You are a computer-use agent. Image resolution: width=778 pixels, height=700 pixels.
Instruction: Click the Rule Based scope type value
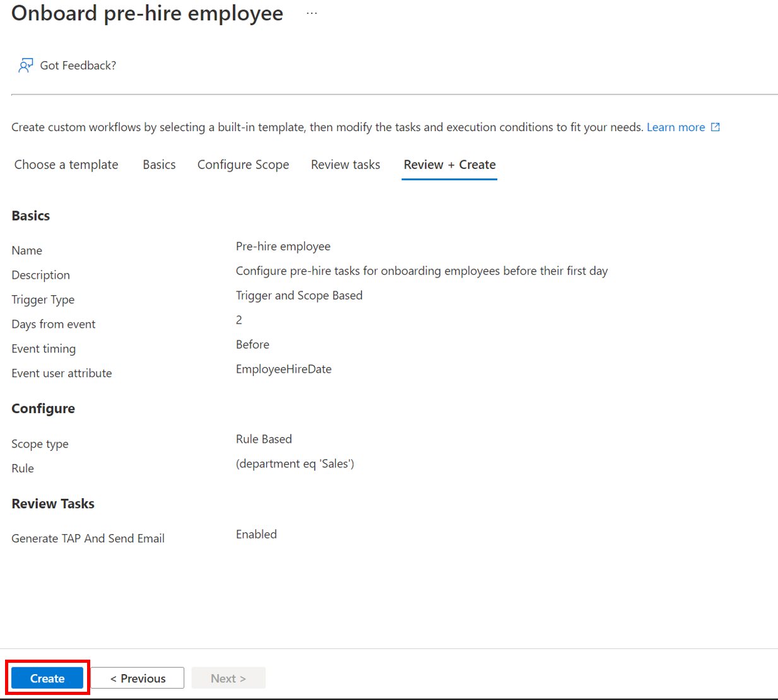tap(264, 440)
